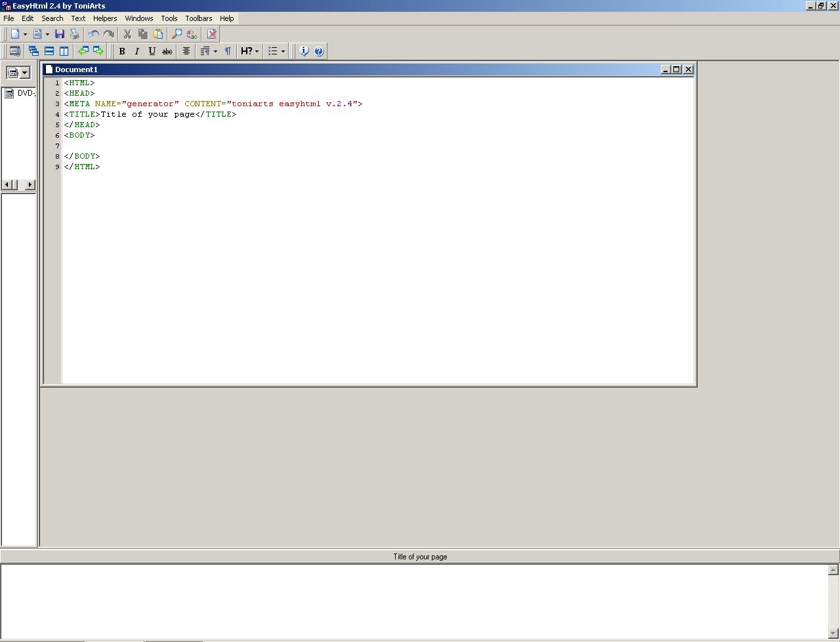Viewport: 840px width, 642px height.
Task: Open paragraph alignment dropdown arrow
Action: click(x=215, y=51)
